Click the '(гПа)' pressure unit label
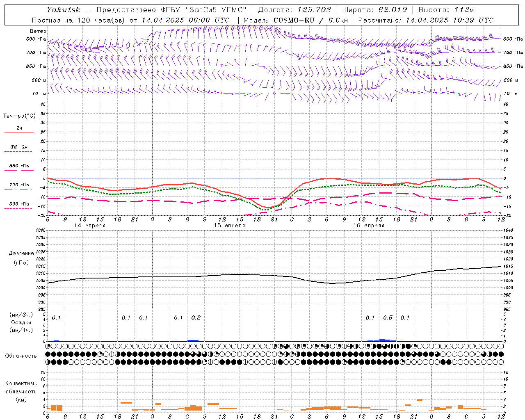 click(x=21, y=262)
